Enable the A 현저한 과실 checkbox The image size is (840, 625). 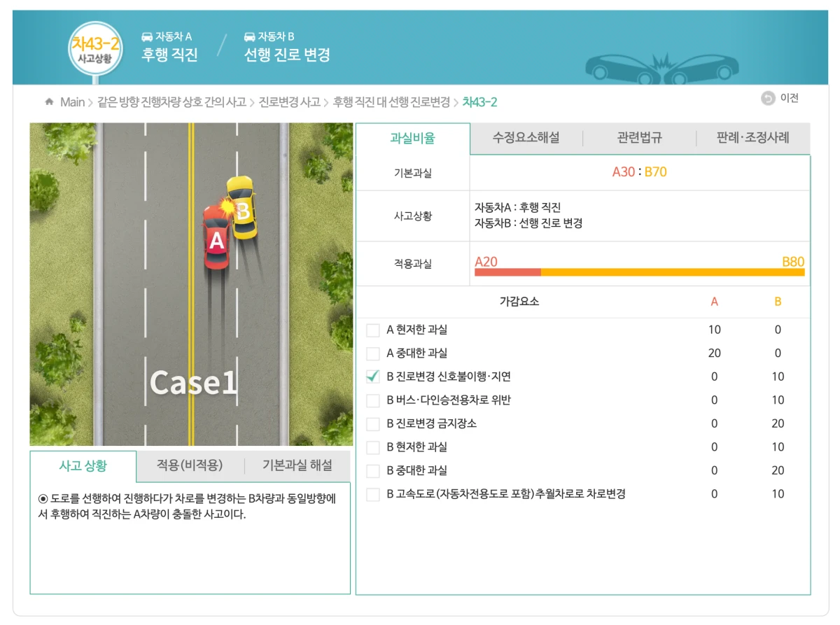coord(372,330)
